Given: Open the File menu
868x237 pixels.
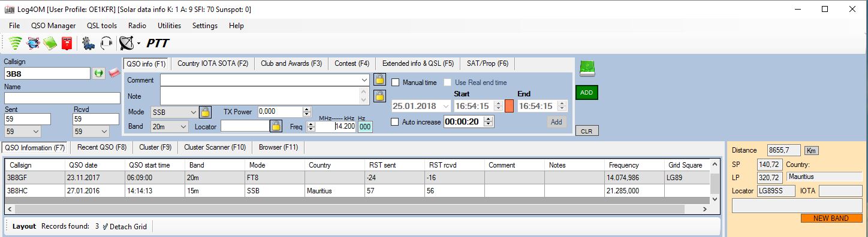Looking at the screenshot, I should click(x=14, y=26).
